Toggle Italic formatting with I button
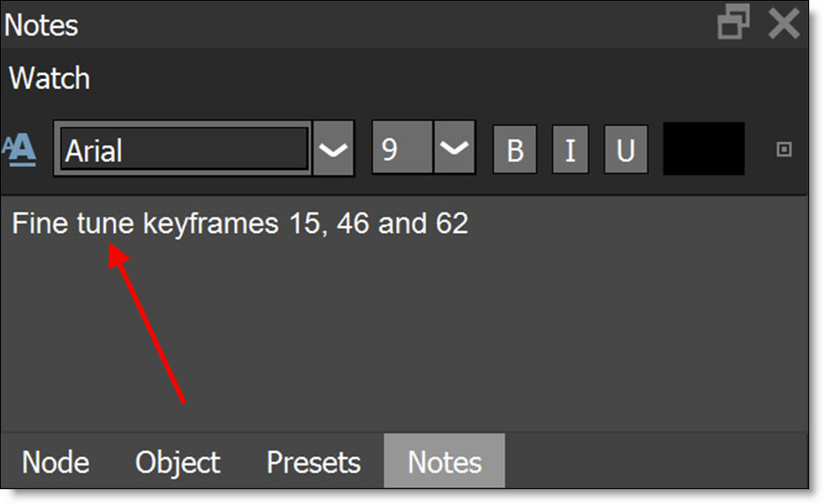824x504 pixels. point(570,150)
